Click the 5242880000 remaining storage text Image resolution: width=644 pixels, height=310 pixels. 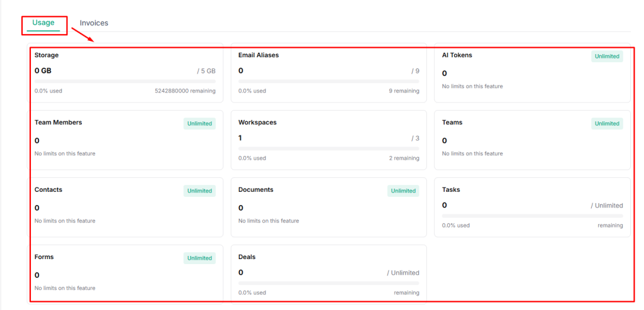pos(185,91)
